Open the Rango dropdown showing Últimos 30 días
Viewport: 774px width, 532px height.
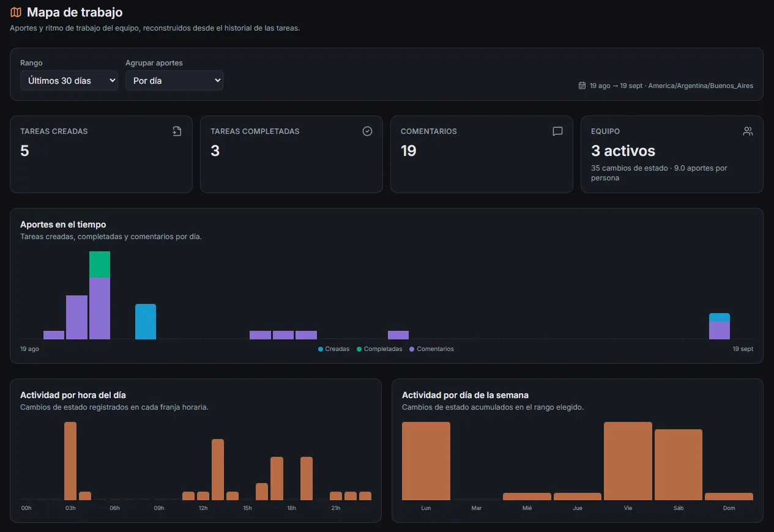pyautogui.click(x=69, y=81)
